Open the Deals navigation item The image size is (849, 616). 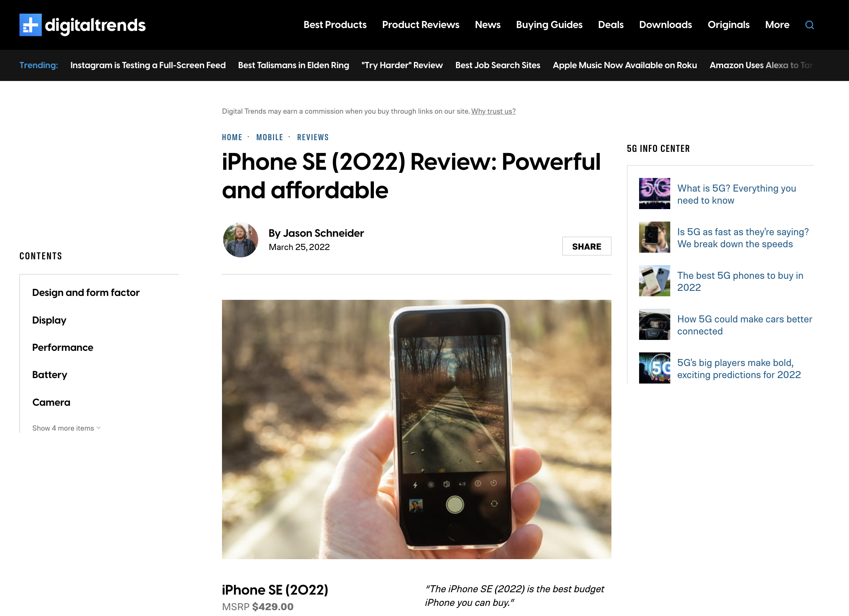tap(611, 25)
